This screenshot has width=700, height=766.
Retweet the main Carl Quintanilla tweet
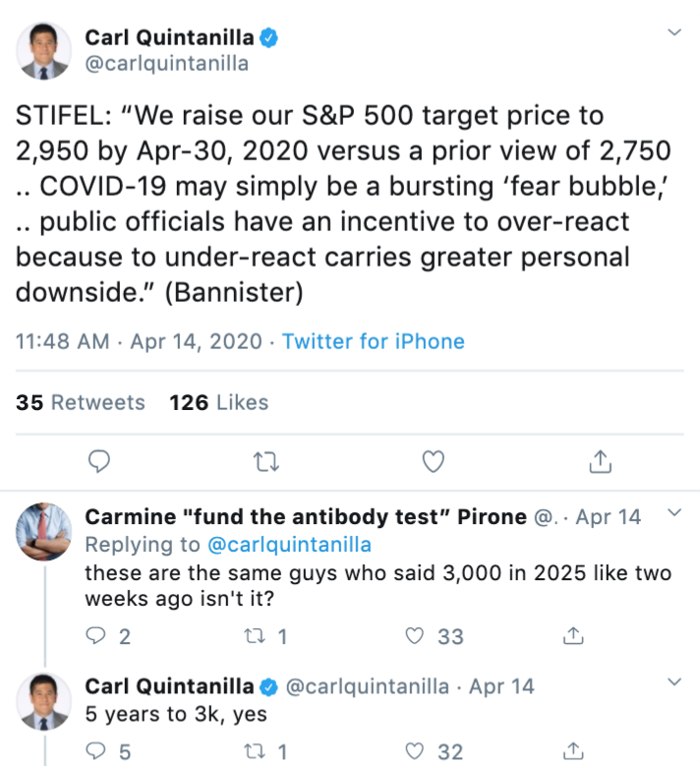click(x=262, y=460)
